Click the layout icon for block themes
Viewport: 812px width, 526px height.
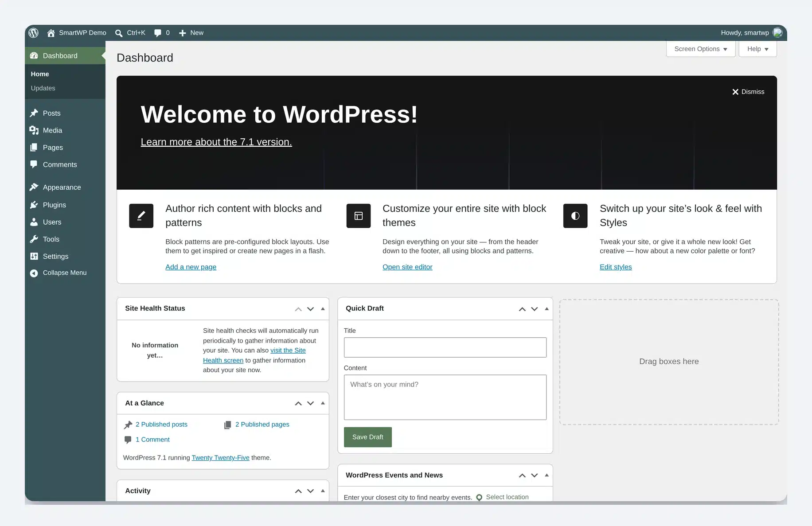[359, 216]
